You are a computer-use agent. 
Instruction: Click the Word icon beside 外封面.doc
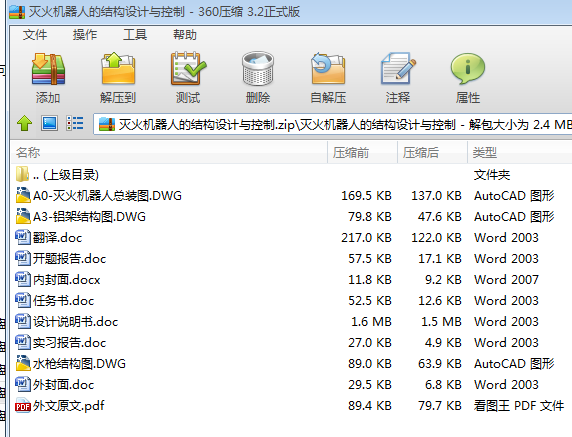click(23, 384)
